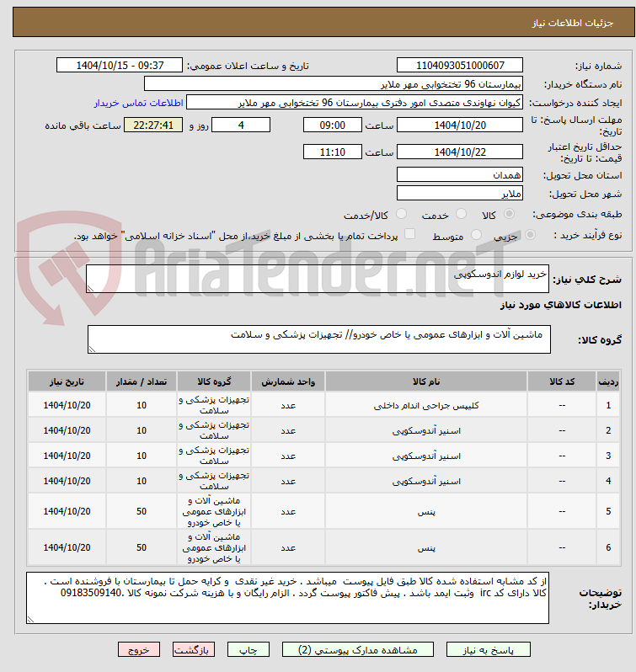
Task: Click تجهیزات پزشکی group cell in row 1
Action: coord(214,405)
